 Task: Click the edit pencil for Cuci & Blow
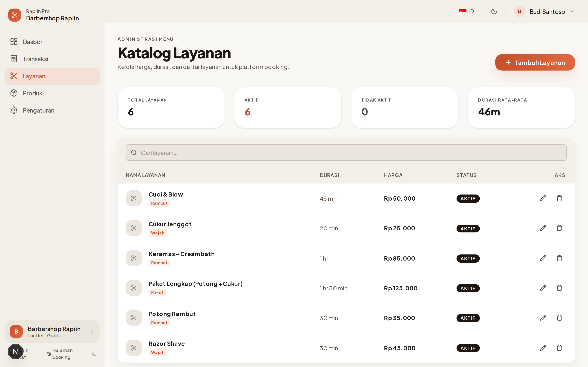tap(543, 198)
